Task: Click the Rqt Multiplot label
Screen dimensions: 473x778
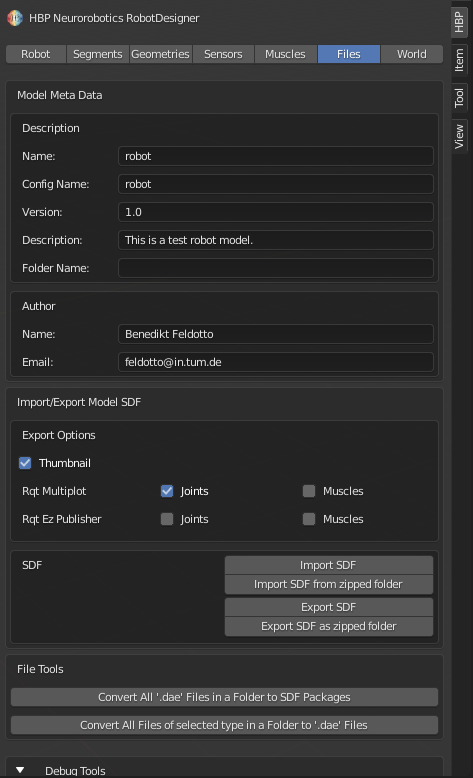Action: click(54, 491)
